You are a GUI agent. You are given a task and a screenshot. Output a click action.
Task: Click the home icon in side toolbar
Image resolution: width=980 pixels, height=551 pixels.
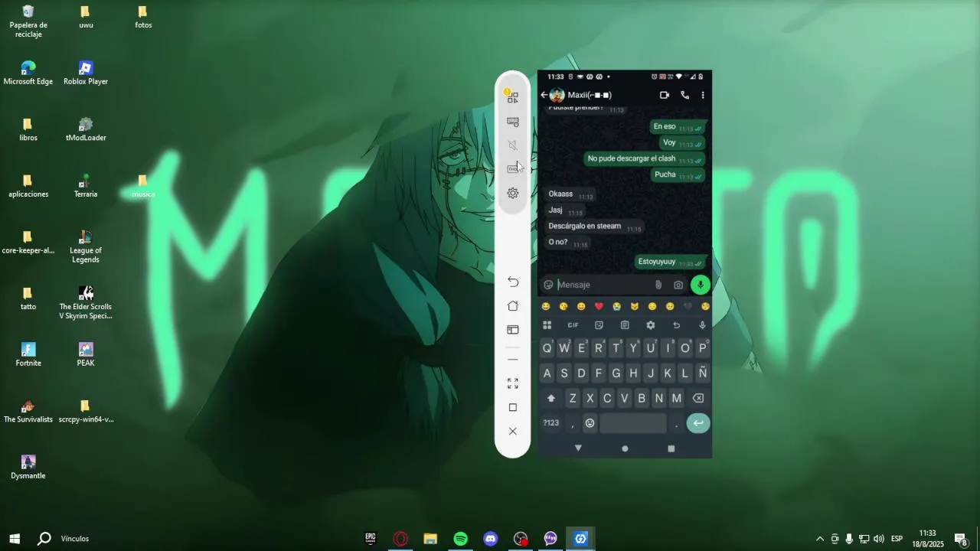click(513, 306)
